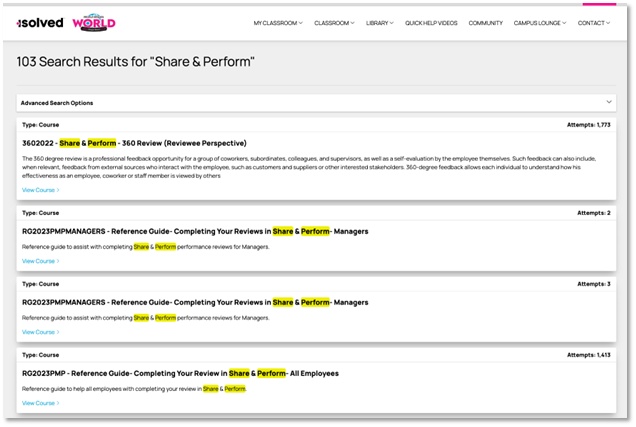
Task: View Course for the 360 Review result
Action: pos(41,190)
